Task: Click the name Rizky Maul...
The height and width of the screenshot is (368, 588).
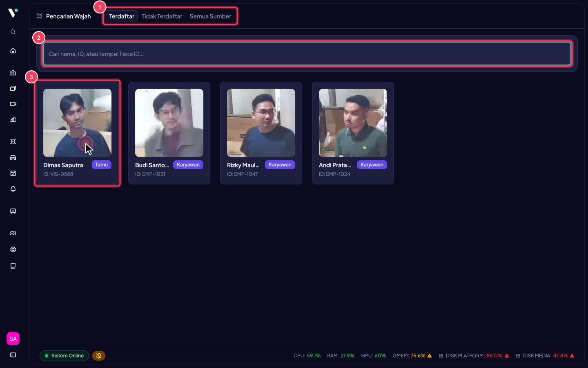Action: pos(243,165)
